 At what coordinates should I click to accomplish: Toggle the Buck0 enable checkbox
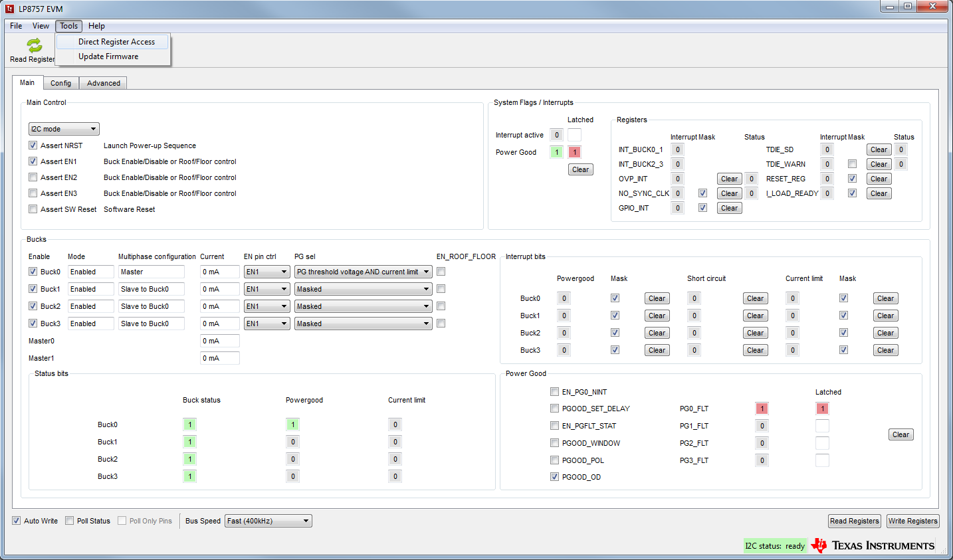pos(33,272)
